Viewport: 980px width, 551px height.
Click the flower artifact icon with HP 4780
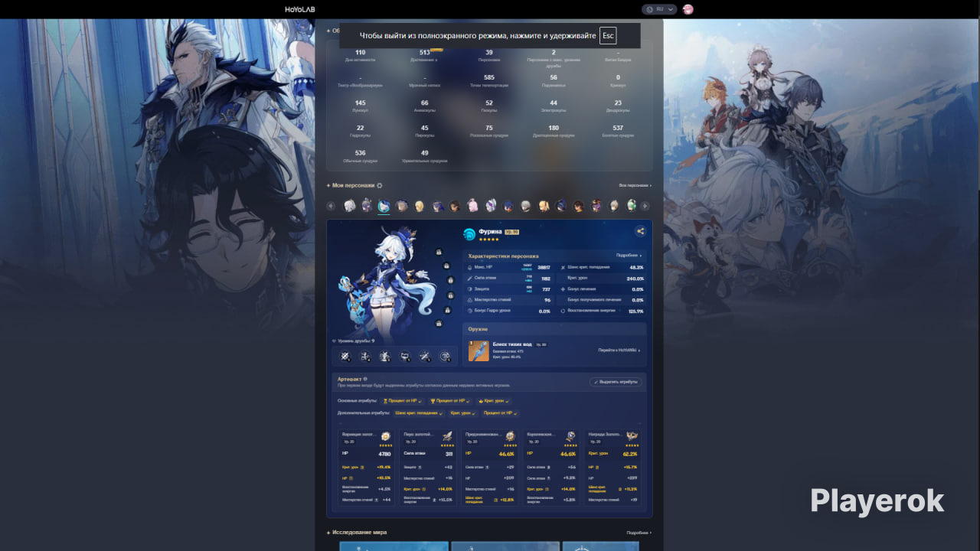[386, 436]
